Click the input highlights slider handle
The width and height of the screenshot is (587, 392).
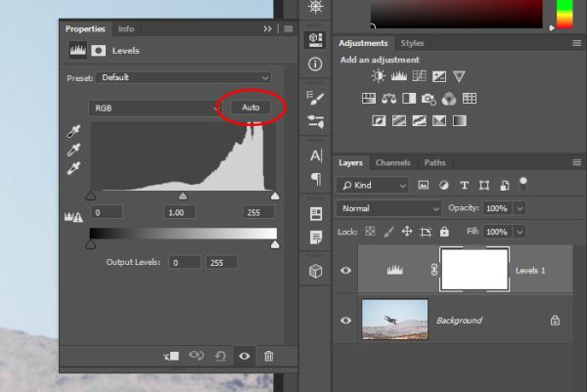point(275,196)
